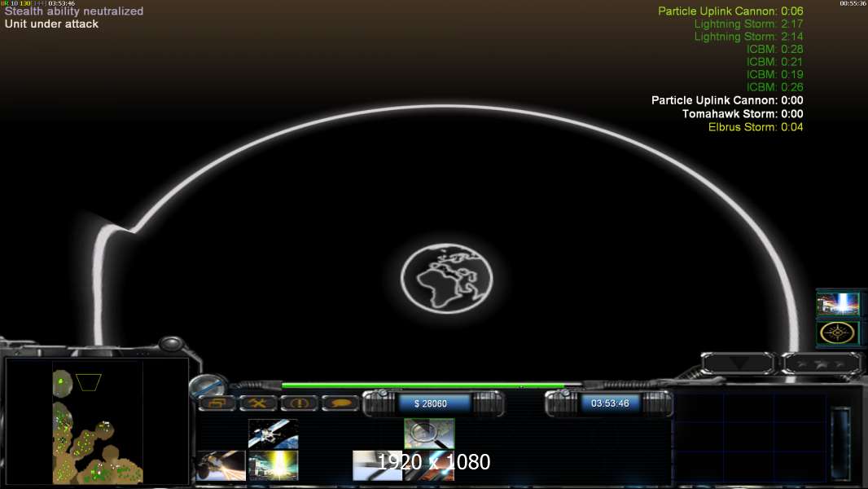Fire the yellow particle beam ability in command bar
This screenshot has width=868, height=489.
tap(273, 465)
